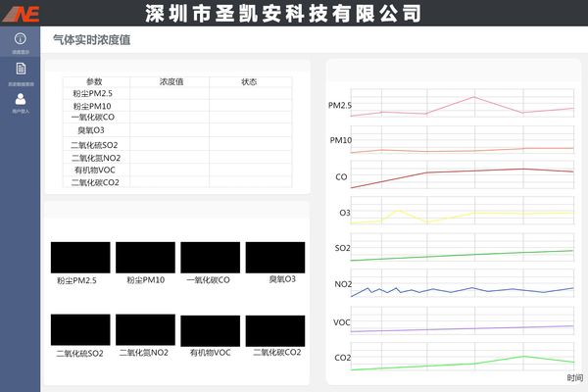
Task: Click the NE company logo
Action: [23, 13]
